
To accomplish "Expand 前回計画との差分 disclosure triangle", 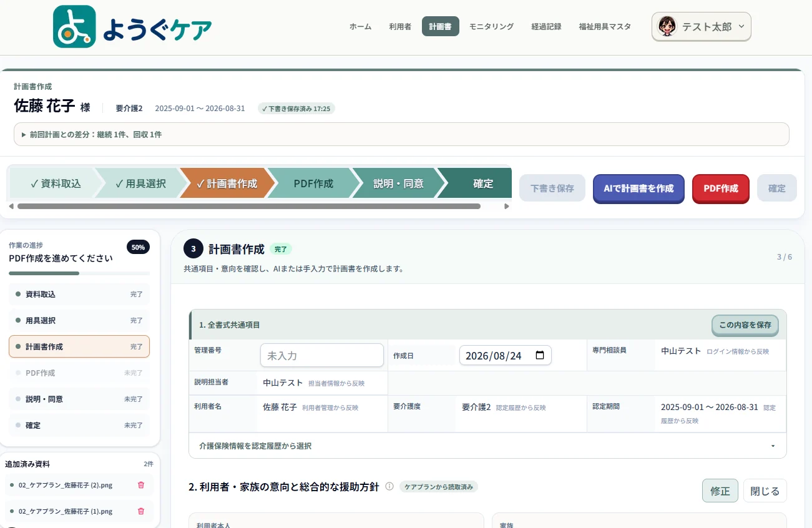I will point(24,134).
